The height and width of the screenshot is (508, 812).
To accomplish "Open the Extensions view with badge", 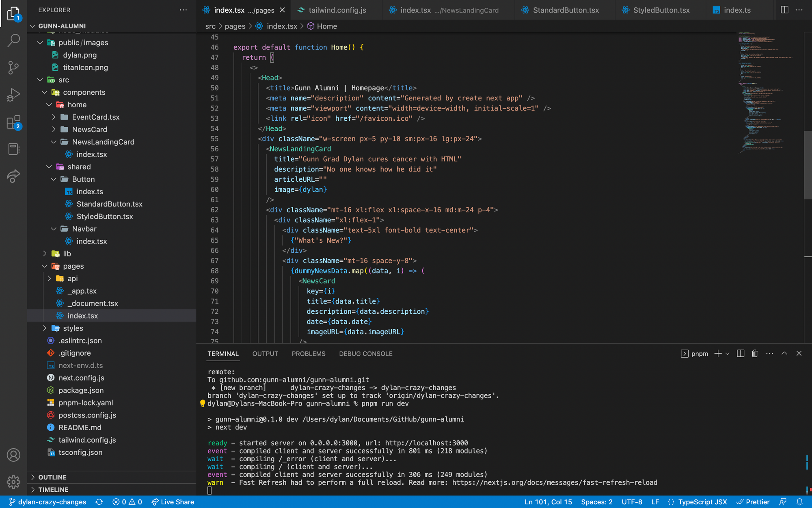I will pyautogui.click(x=13, y=122).
